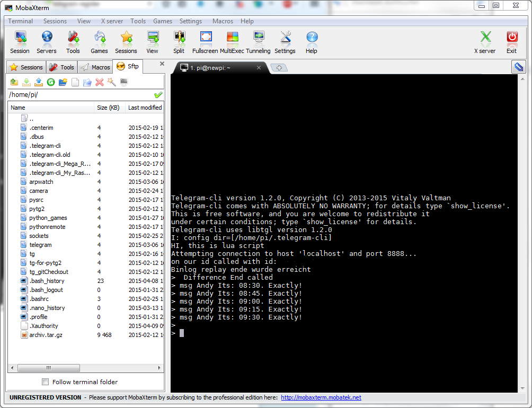Select the .Xauthority file

pos(43,326)
